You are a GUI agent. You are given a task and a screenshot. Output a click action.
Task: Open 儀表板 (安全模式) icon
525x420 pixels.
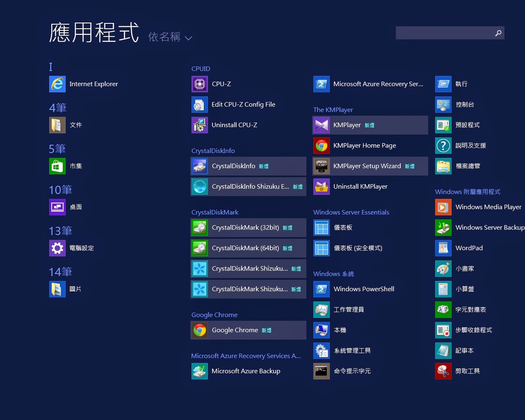(322, 248)
